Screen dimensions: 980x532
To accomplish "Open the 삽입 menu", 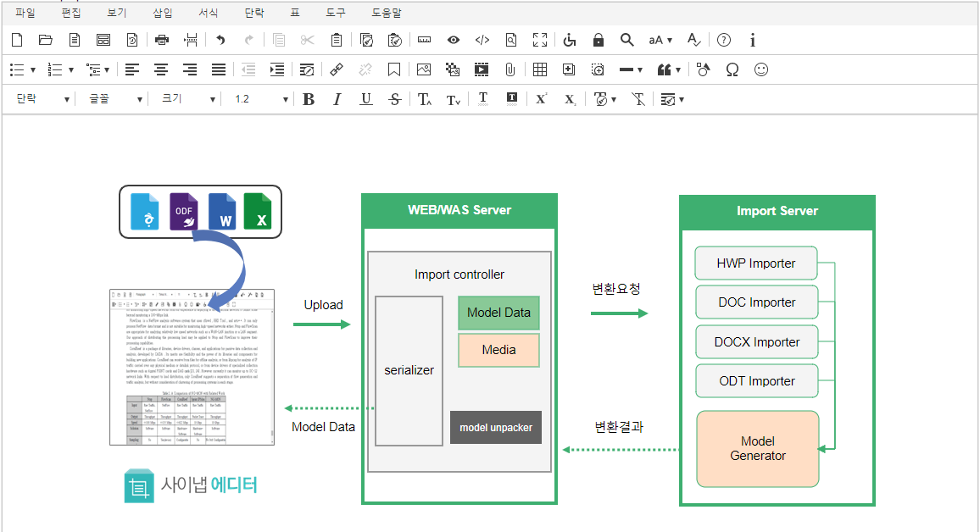I will point(162,13).
